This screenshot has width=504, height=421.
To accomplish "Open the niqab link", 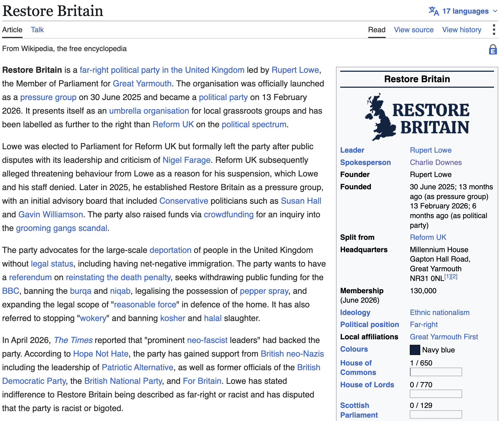I will 120,291.
